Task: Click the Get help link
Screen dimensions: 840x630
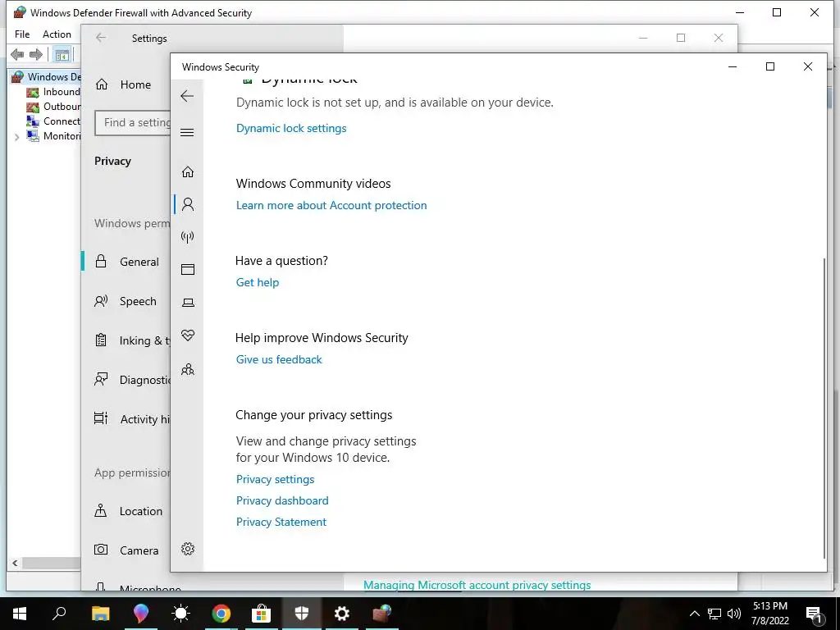Action: click(258, 282)
